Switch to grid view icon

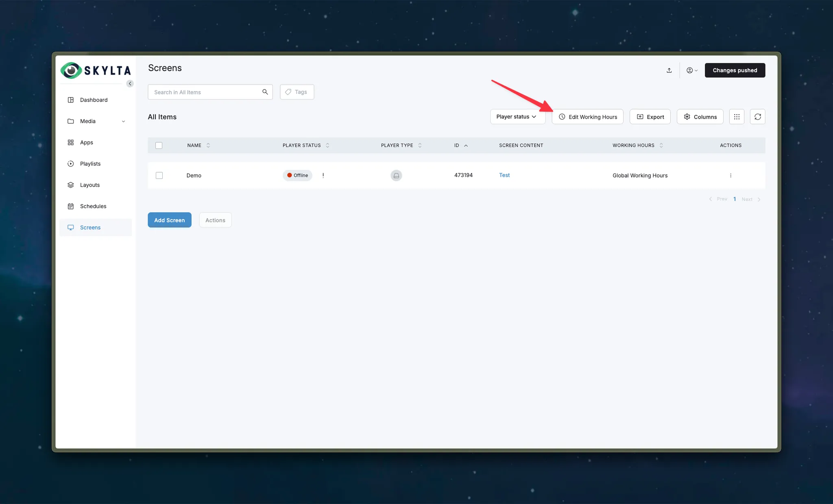[737, 117]
